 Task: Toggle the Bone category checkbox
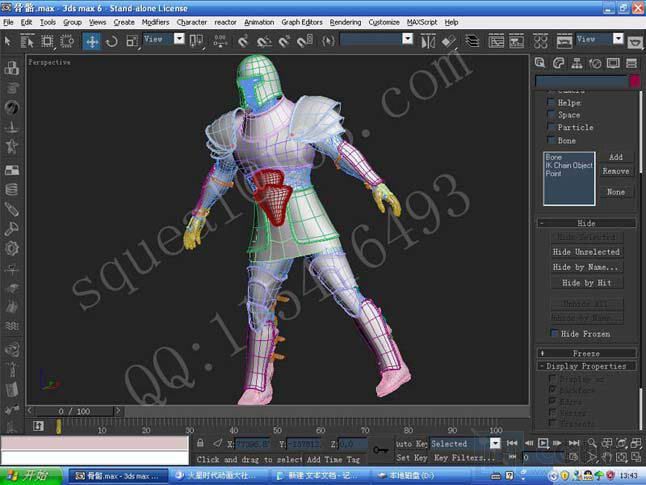tap(551, 140)
